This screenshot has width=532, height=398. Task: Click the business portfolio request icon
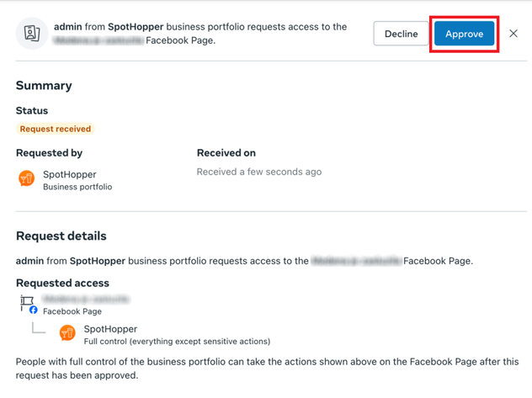coord(32,33)
